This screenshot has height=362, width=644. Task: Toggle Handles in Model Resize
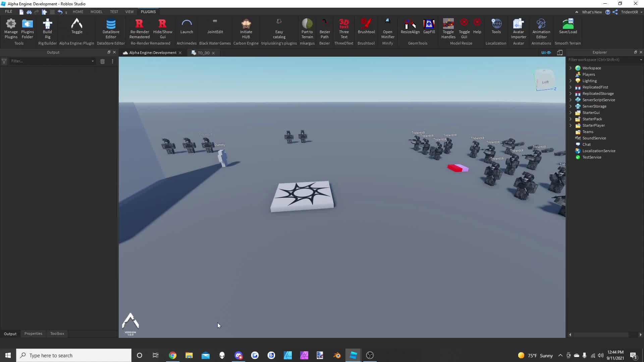448,28
